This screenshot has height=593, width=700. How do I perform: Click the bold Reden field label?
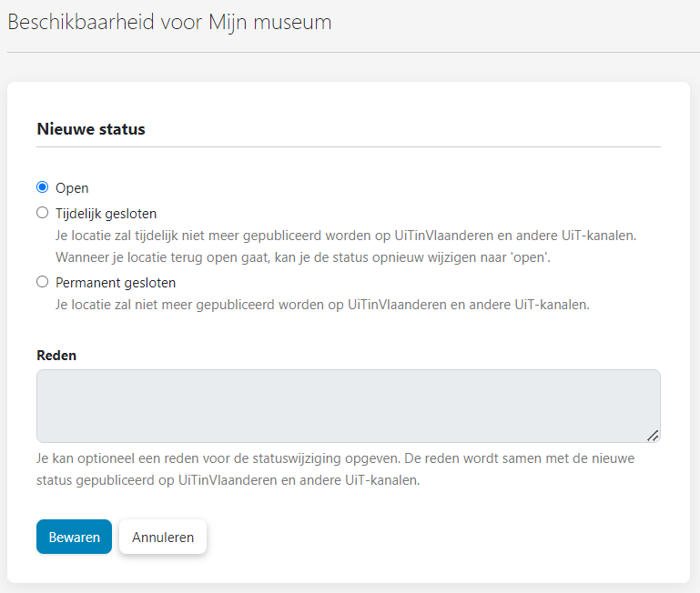pos(56,356)
